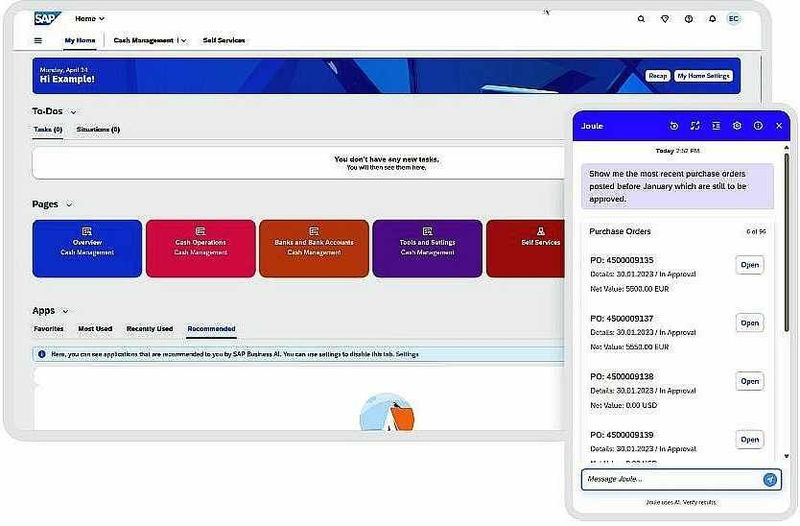The width and height of the screenshot is (800, 526).
Task: Close the Joule panel
Action: (779, 126)
